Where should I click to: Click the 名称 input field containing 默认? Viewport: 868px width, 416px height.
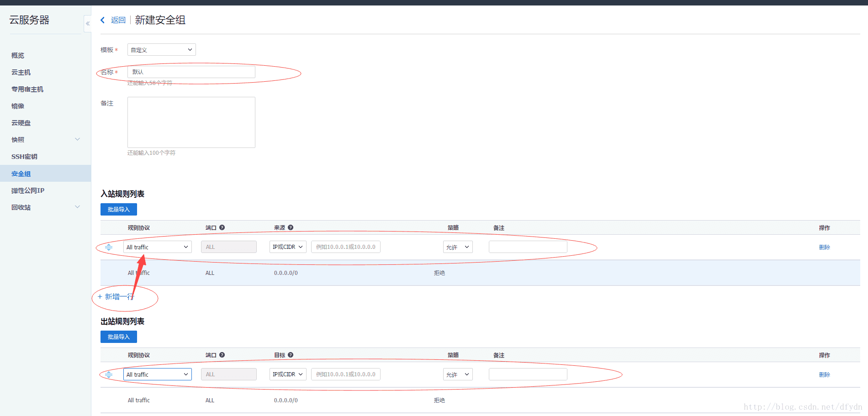[x=191, y=72]
